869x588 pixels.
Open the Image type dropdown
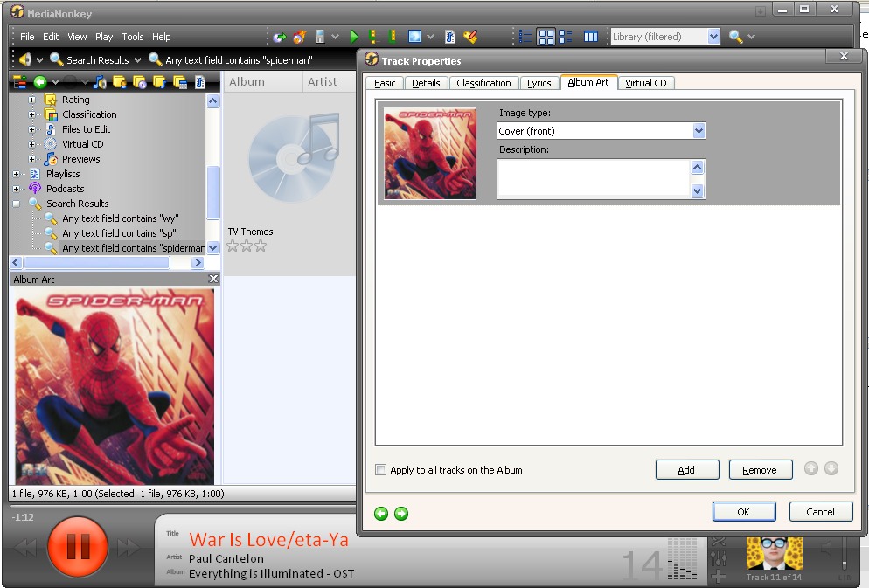click(x=698, y=131)
